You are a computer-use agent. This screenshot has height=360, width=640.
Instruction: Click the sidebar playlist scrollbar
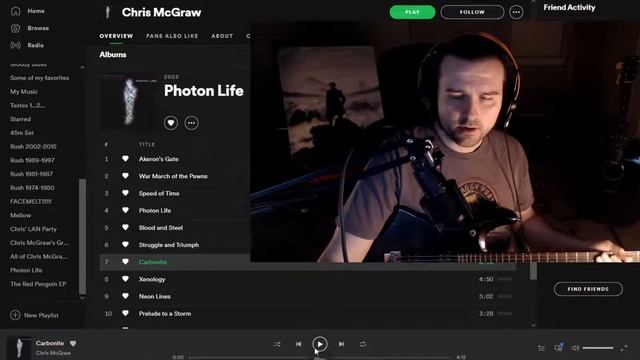click(x=82, y=236)
